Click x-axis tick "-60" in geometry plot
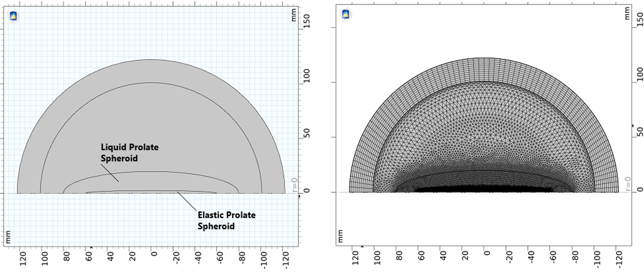Screen dimensions: 644x272 [x=220, y=258]
